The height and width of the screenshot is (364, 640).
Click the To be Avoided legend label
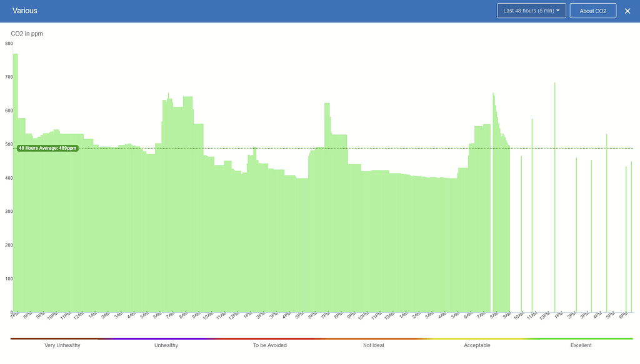tap(270, 345)
